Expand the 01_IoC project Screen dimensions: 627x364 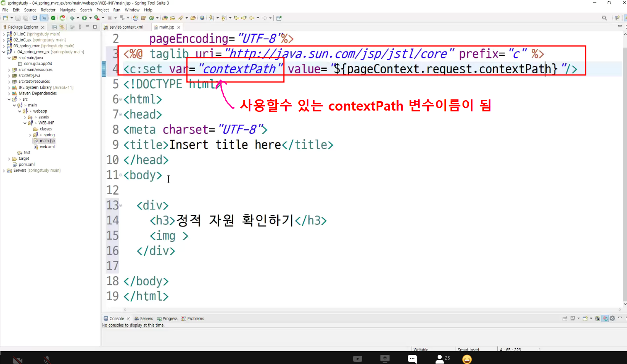point(4,34)
